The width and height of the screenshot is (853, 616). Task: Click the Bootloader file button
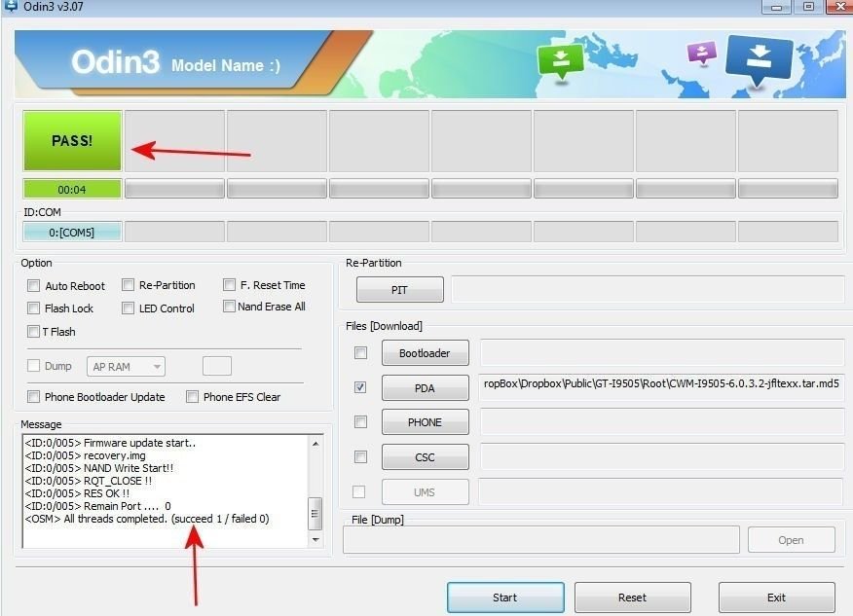tap(425, 353)
